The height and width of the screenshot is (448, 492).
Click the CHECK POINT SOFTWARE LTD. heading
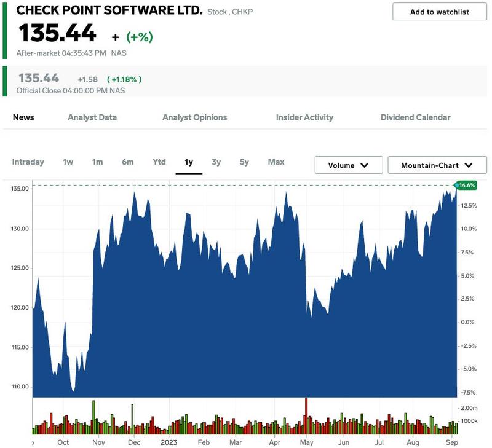109,10
